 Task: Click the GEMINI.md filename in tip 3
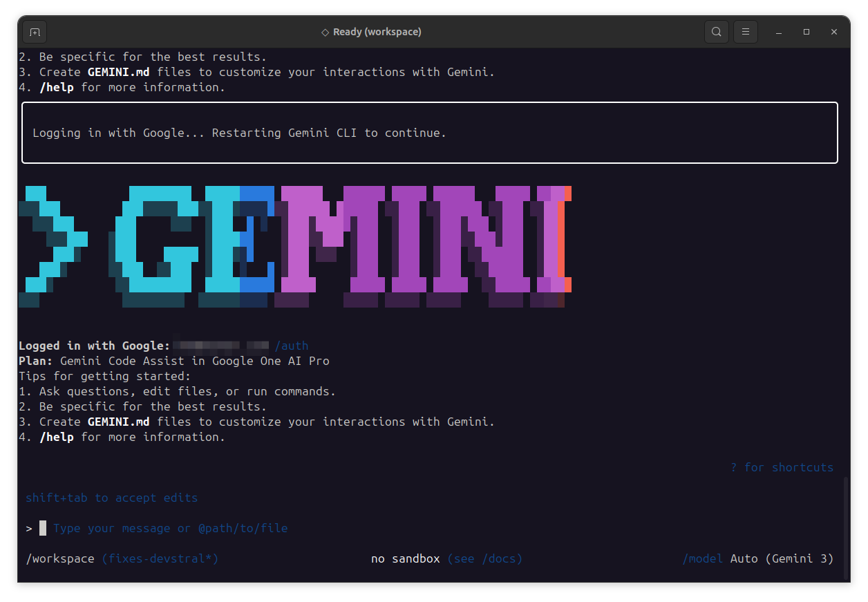(118, 422)
